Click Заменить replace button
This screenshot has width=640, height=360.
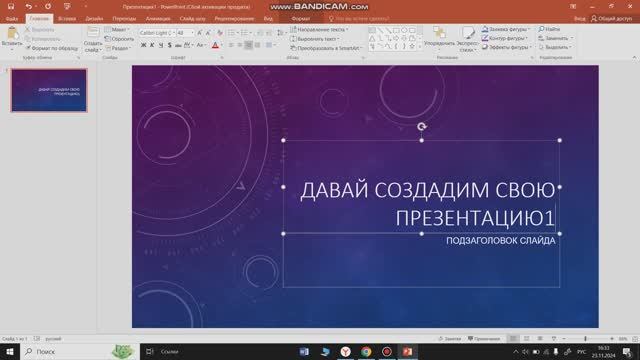[556, 38]
